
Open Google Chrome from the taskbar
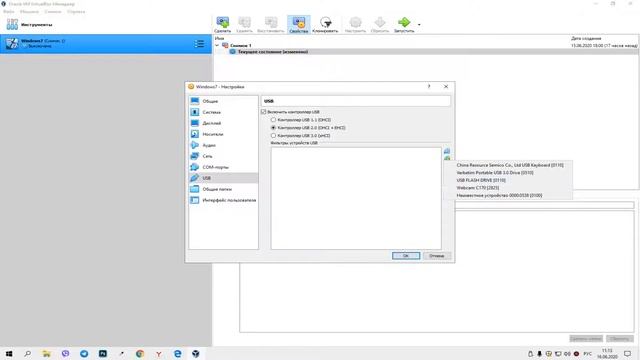pos(140,353)
